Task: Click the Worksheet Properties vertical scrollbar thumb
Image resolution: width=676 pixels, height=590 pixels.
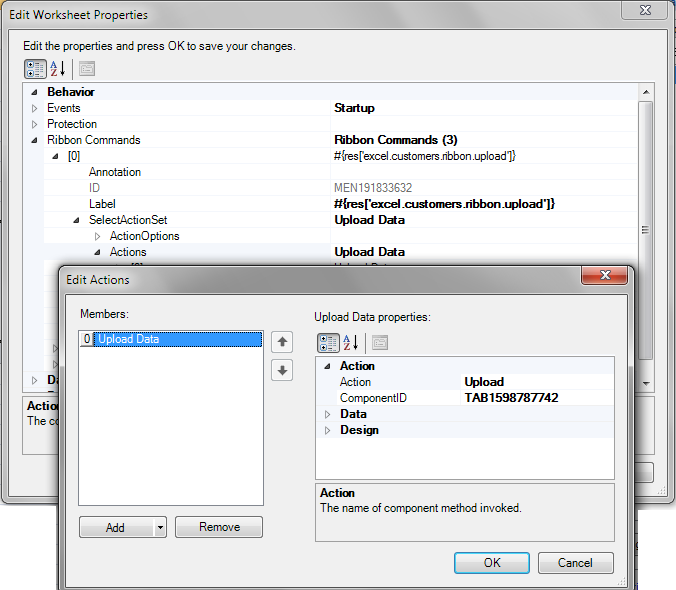Action: pyautogui.click(x=645, y=230)
